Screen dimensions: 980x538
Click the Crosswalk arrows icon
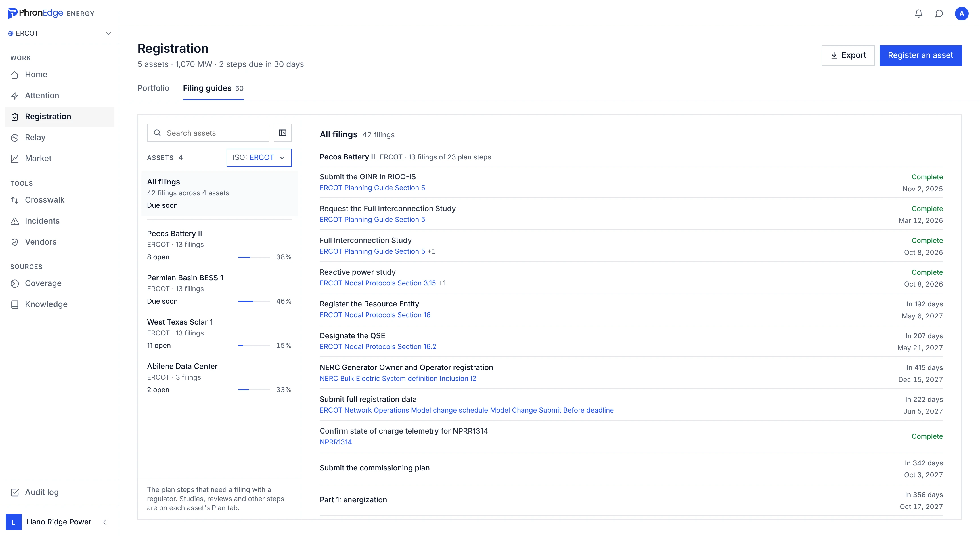pos(15,200)
